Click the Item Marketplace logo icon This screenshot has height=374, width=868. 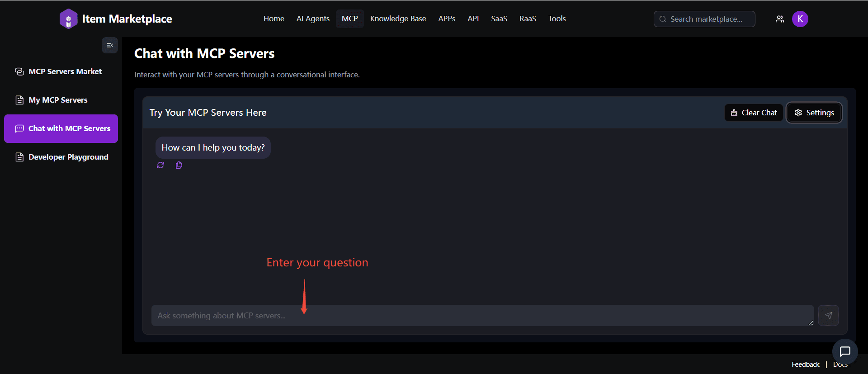pos(69,19)
